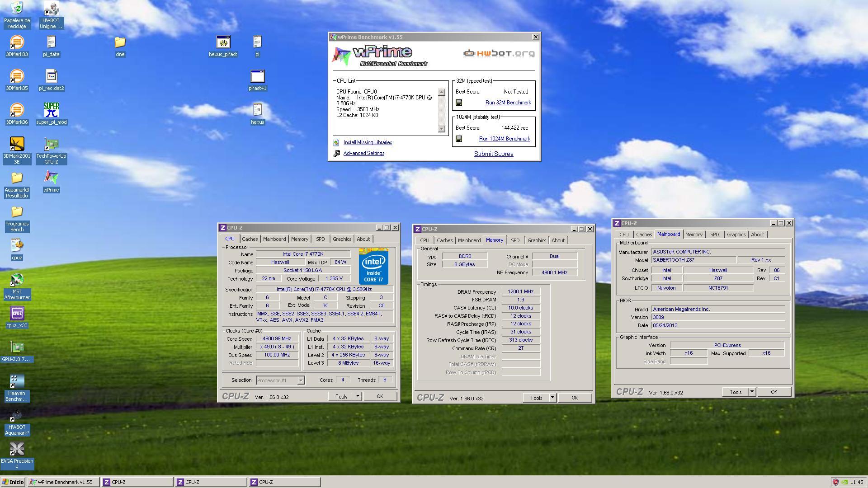Screen dimensions: 868x488
Task: Click the HWBOT.org logo in wPrime
Action: (x=499, y=53)
